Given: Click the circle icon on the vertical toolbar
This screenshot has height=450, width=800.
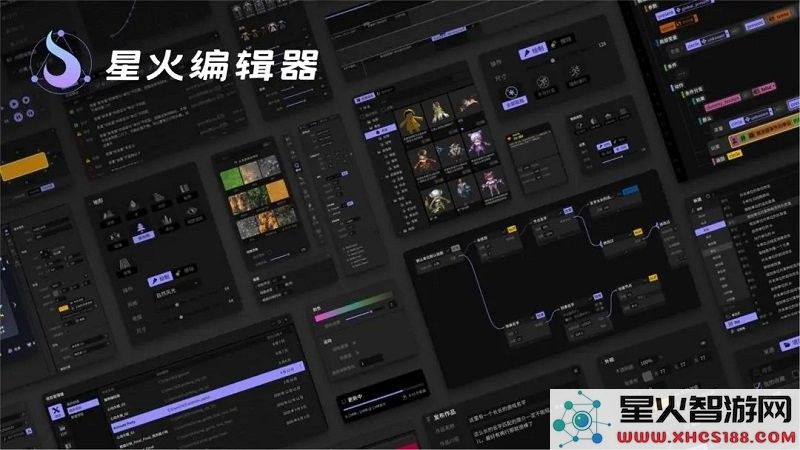Looking at the screenshot, I should point(297,166).
